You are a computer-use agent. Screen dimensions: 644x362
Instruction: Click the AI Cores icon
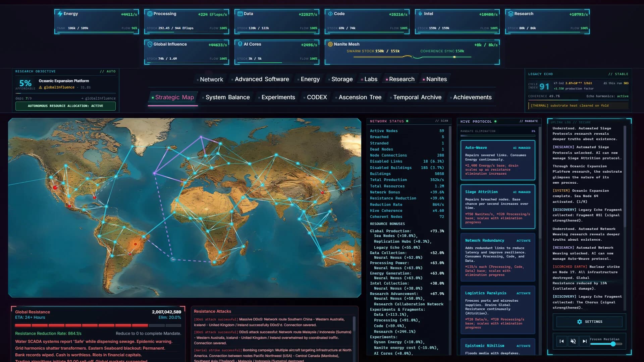240,44
